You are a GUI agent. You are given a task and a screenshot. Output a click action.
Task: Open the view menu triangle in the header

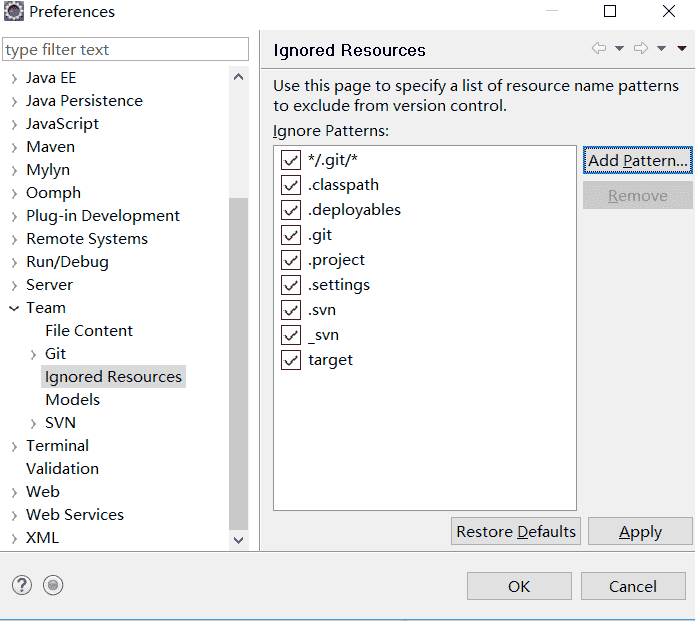tap(682, 49)
